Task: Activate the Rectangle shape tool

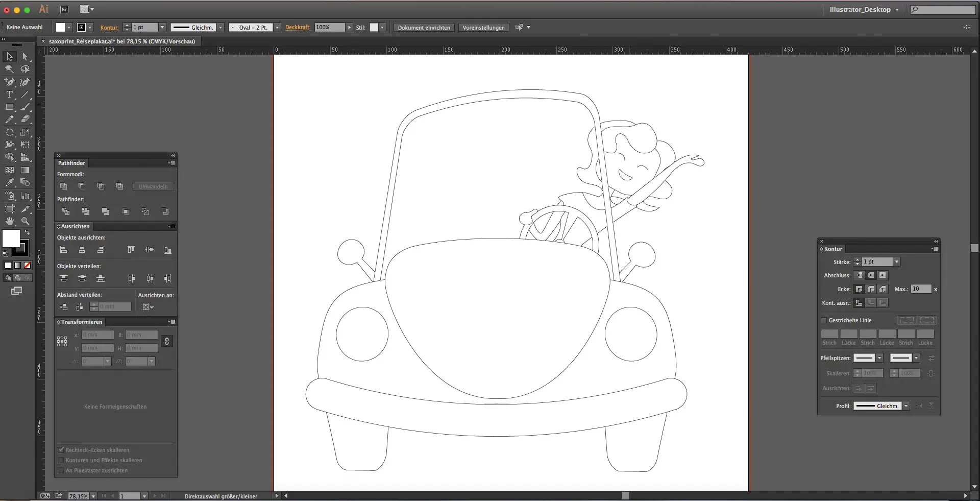Action: pos(9,107)
